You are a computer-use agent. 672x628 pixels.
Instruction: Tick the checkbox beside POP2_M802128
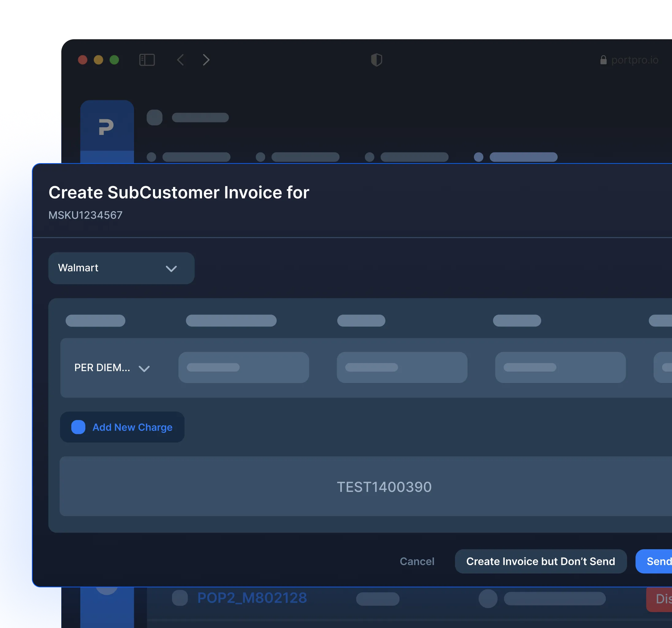[179, 598]
